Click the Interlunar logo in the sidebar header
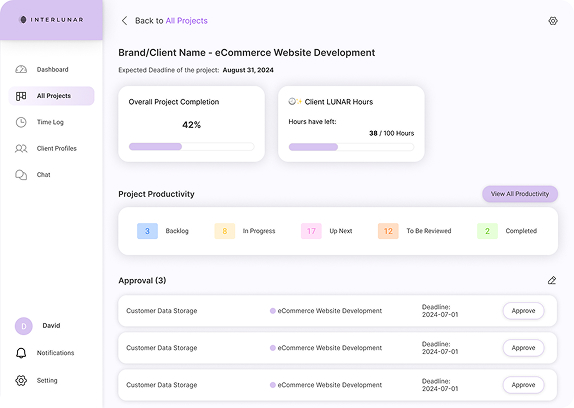This screenshot has width=574, height=408. [51, 20]
